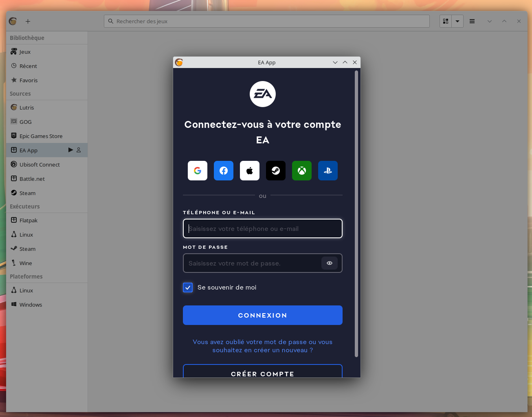
Task: Minimize the EA App dialog
Action: click(x=335, y=62)
